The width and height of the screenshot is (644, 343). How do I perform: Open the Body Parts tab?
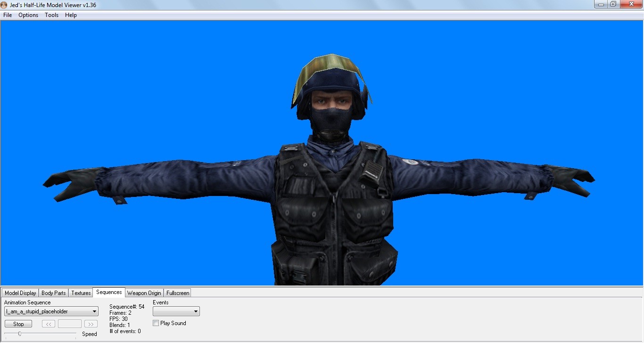pos(53,293)
